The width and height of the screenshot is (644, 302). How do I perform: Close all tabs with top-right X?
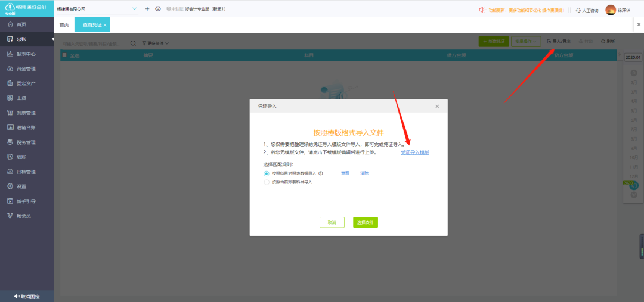(x=639, y=25)
